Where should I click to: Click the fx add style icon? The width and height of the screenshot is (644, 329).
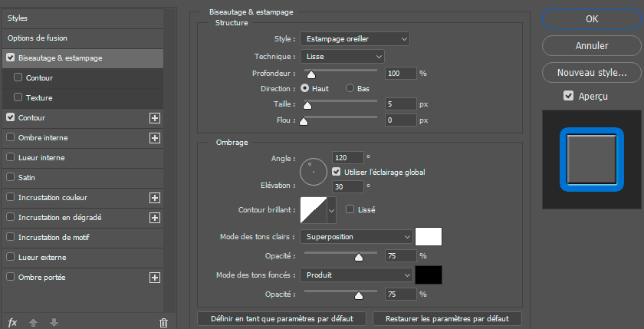pyautogui.click(x=12, y=323)
